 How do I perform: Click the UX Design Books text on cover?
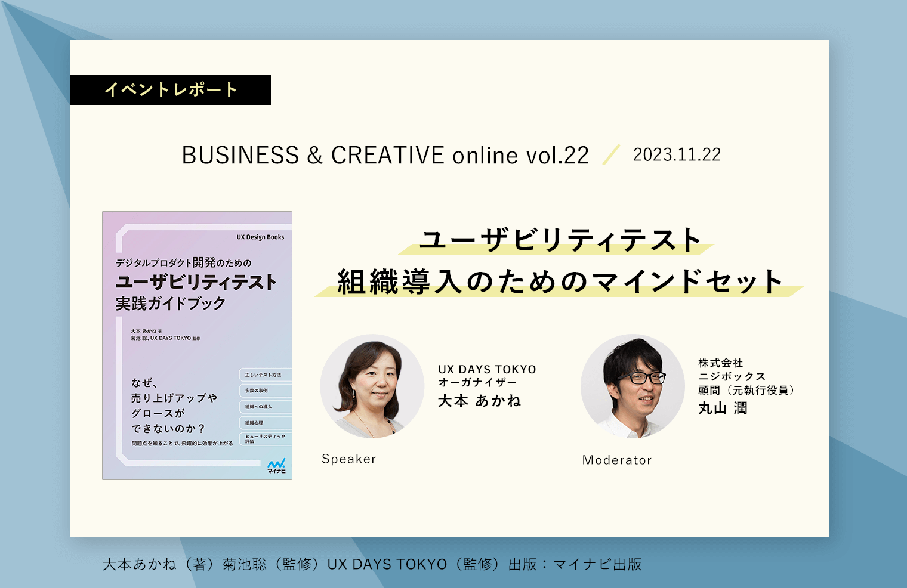tap(260, 237)
